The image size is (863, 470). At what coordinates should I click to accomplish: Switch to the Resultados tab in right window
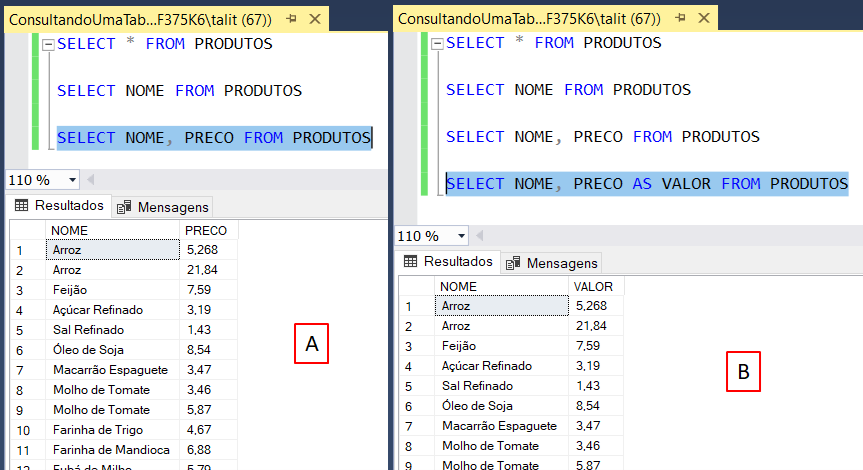point(447,261)
